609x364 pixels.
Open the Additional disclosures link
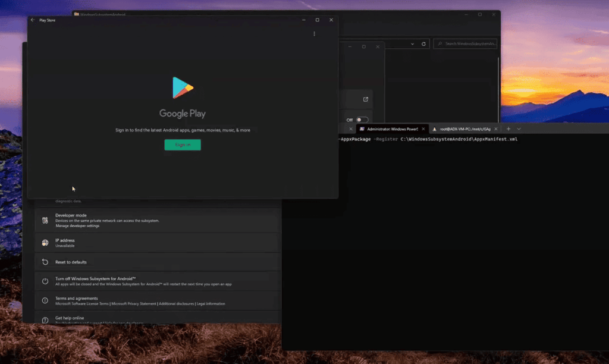pyautogui.click(x=176, y=304)
